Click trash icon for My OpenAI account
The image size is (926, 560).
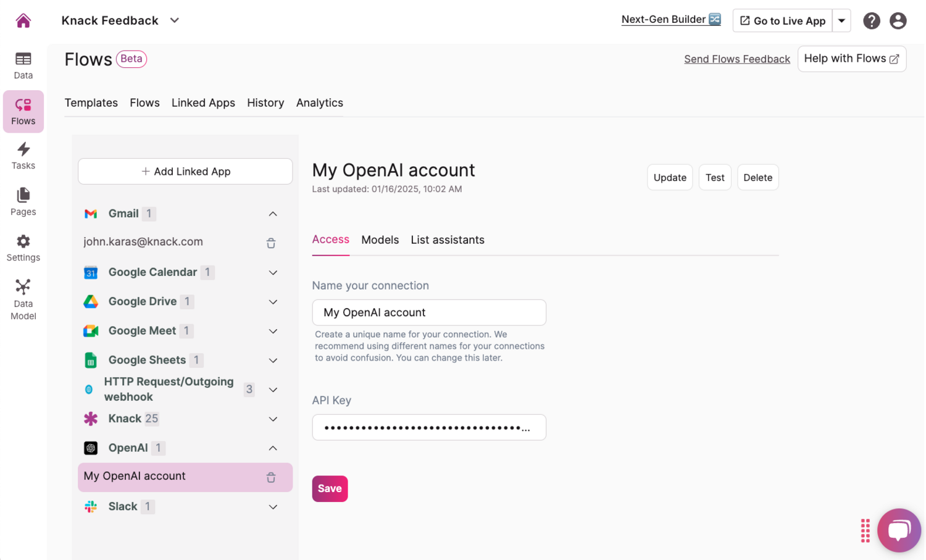coord(271,477)
